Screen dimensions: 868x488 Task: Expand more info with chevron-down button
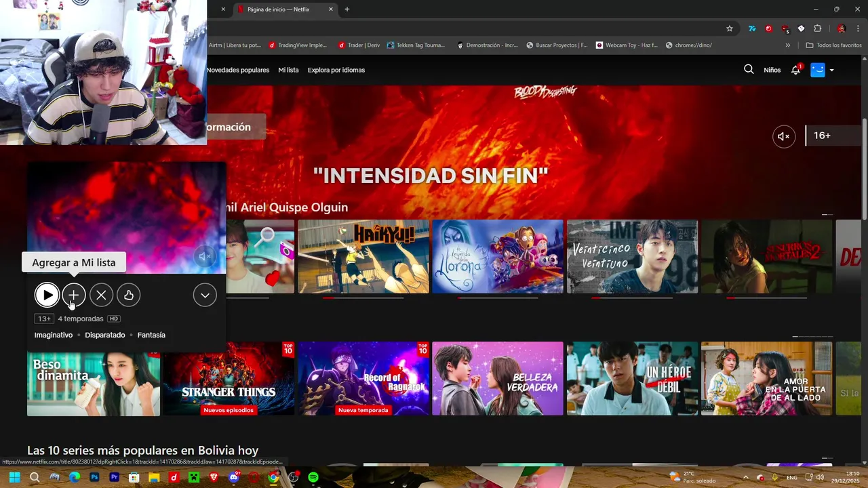click(x=205, y=295)
